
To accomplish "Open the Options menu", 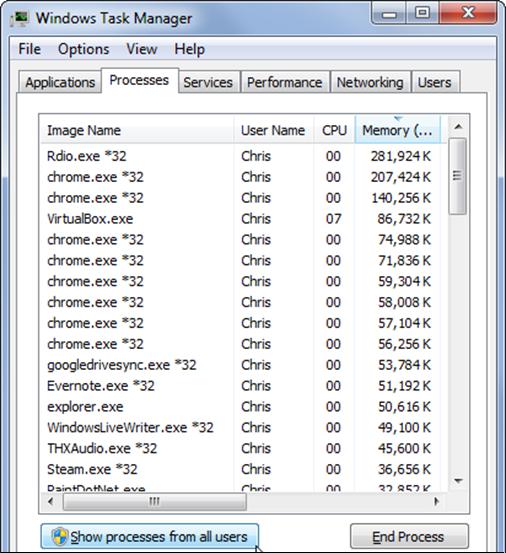I will (x=84, y=49).
